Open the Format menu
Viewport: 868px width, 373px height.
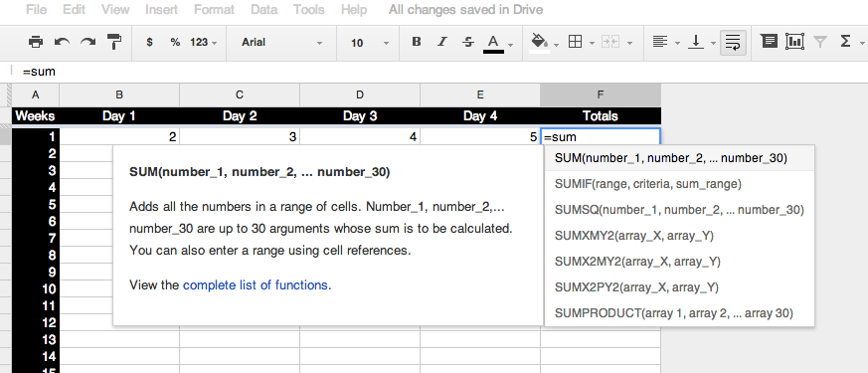(x=214, y=9)
